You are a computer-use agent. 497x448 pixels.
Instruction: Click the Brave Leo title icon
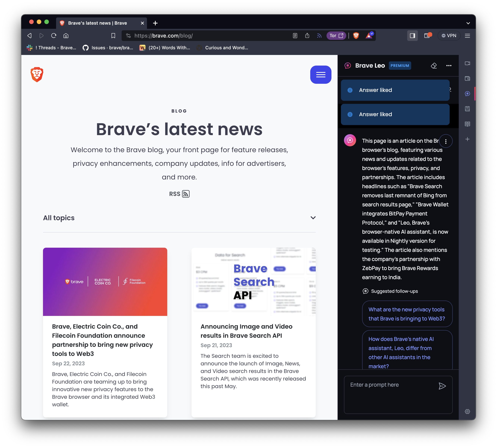[x=347, y=66]
